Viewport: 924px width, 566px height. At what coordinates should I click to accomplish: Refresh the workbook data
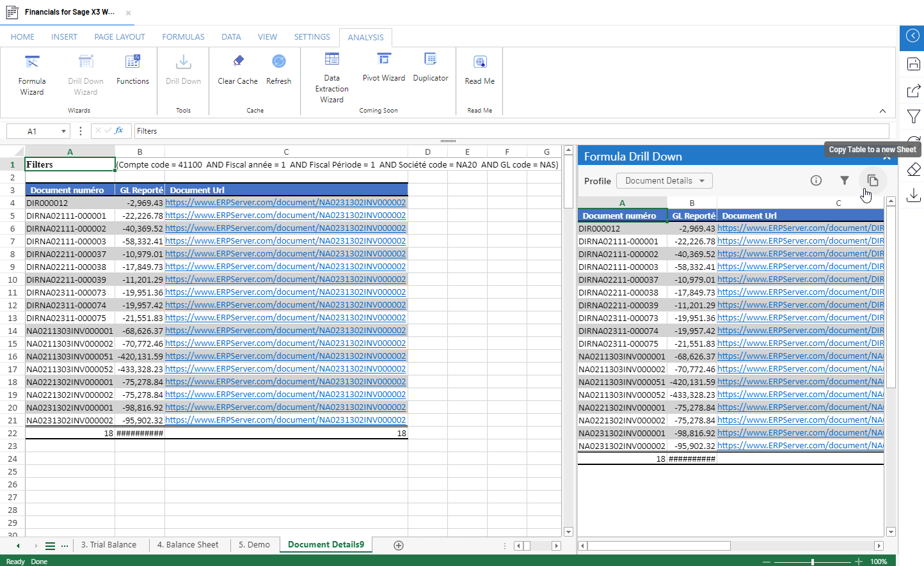point(278,70)
